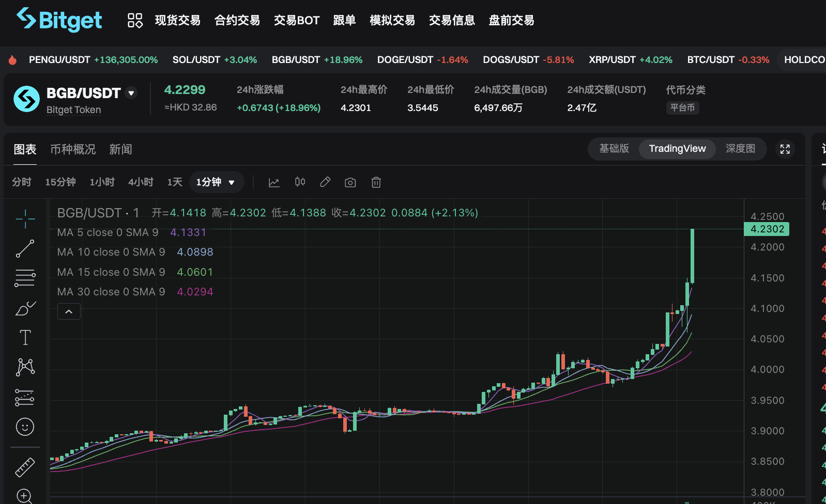Open PENGU/USDT from the ticker
Image resolution: width=826 pixels, height=504 pixels.
93,60
